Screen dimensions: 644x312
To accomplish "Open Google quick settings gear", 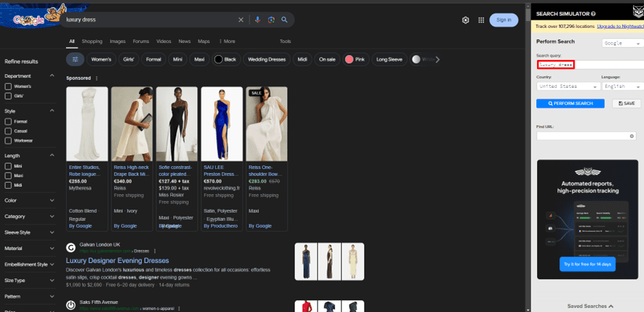I will point(465,20).
